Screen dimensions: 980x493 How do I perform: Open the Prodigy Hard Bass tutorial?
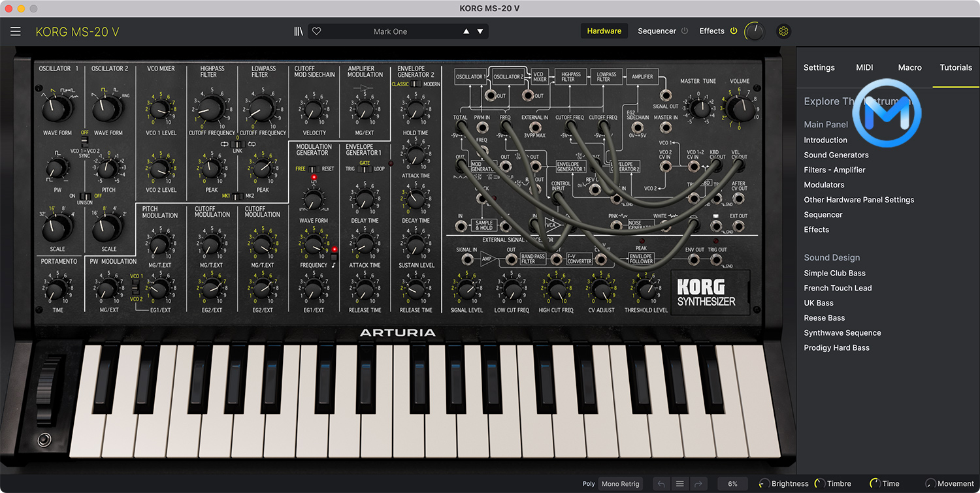click(836, 348)
